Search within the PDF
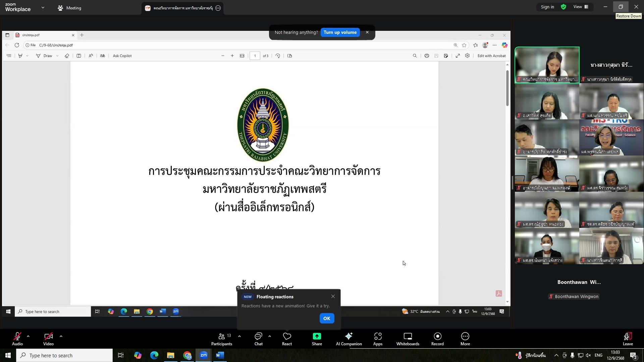The image size is (644, 362). [415, 56]
